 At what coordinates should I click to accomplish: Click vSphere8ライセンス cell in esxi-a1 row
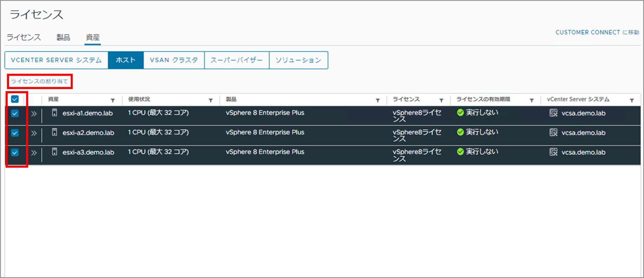[417, 116]
